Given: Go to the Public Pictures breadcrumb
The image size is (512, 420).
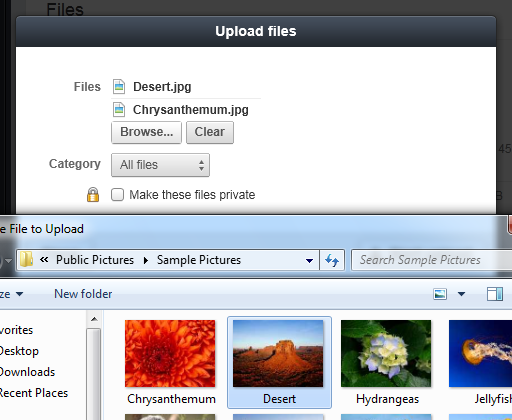Looking at the screenshot, I should point(95,260).
